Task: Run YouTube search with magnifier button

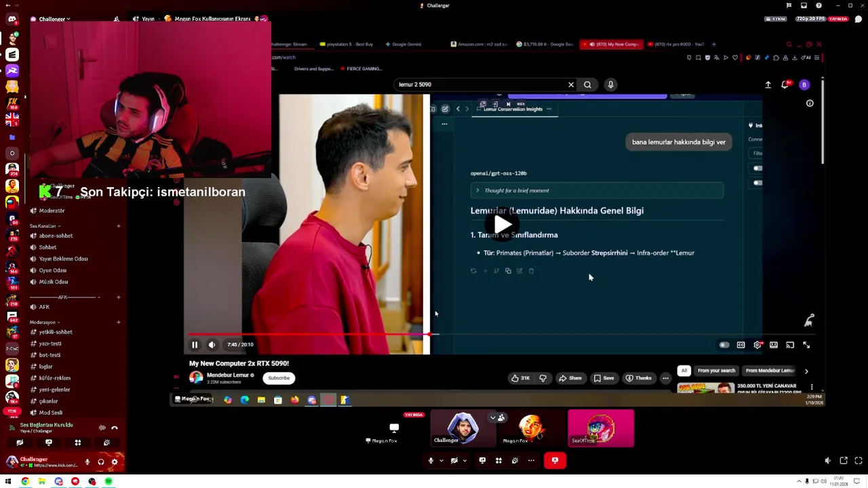Action: point(587,85)
